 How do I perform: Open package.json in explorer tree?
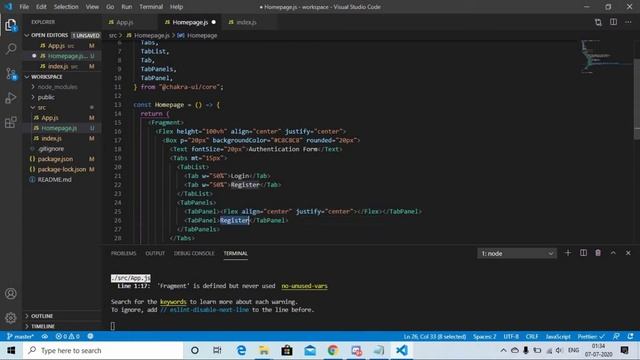(x=56, y=159)
